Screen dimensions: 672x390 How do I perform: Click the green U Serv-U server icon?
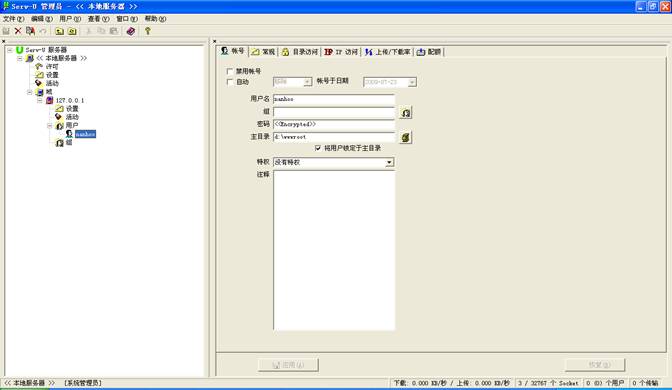click(x=19, y=50)
